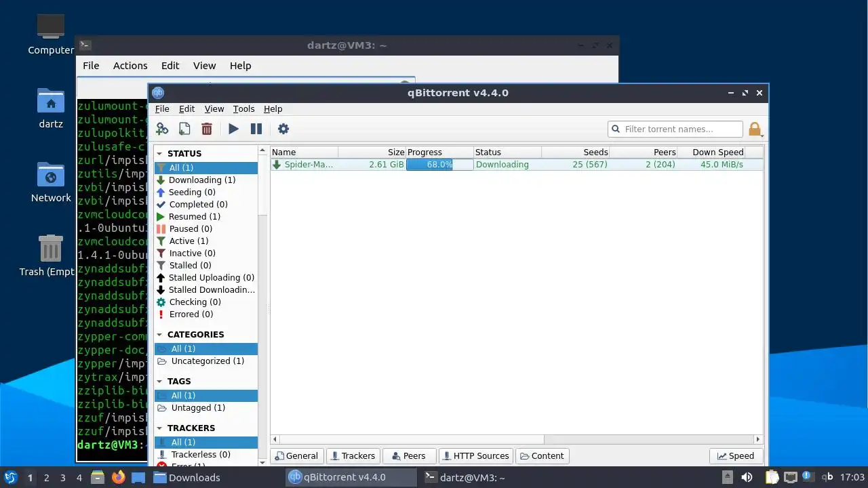Sort torrents by the Down Speed column header
This screenshot has width=868, height=488.
(x=711, y=152)
